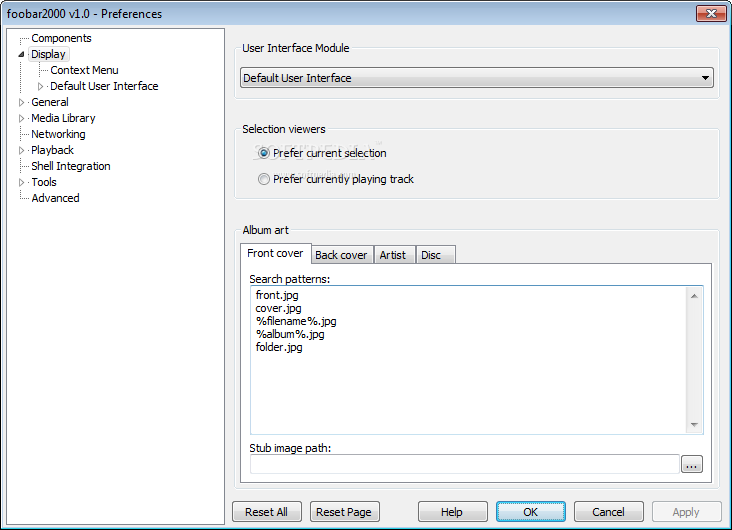This screenshot has width=732, height=530.
Task: Click the Reset All button
Action: coord(267,512)
